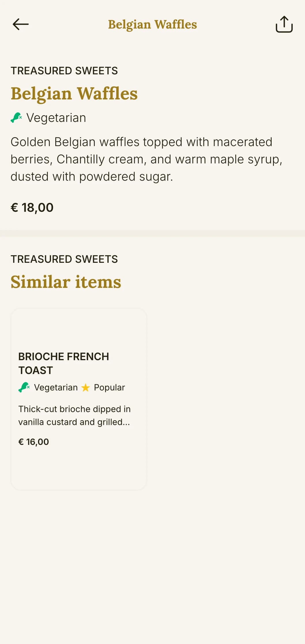Click the Popular tag text

109,388
